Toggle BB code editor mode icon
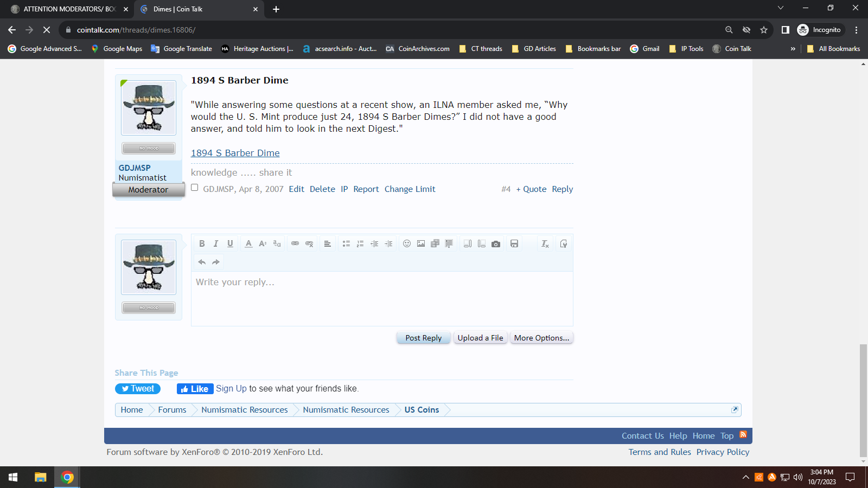Image resolution: width=868 pixels, height=488 pixels. tap(564, 244)
